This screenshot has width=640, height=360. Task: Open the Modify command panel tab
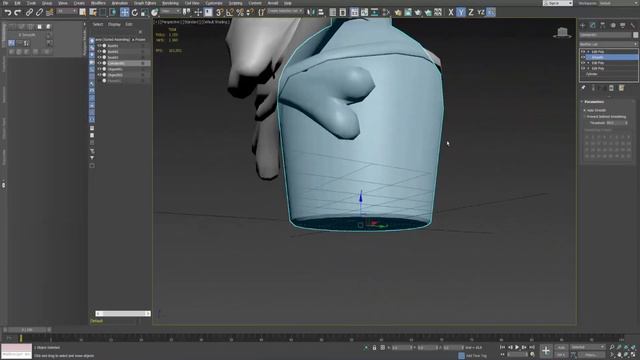593,25
